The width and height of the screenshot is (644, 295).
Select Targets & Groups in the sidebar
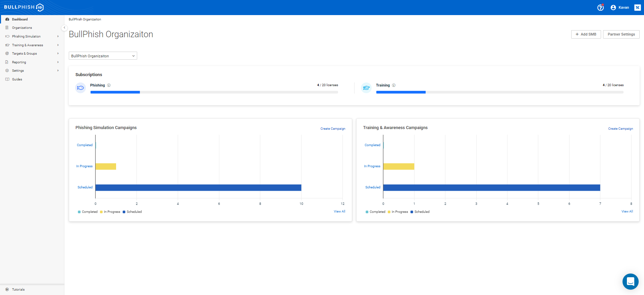24,54
